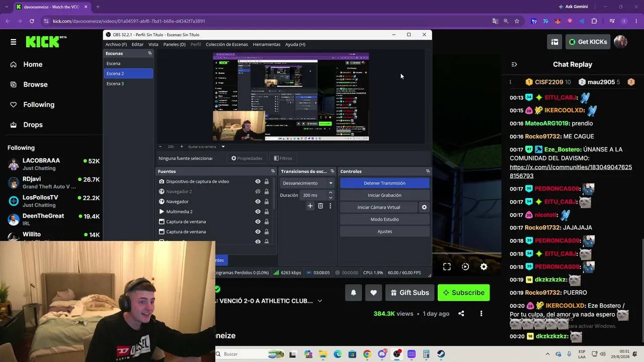Click the green Subscribe button

pos(463,293)
